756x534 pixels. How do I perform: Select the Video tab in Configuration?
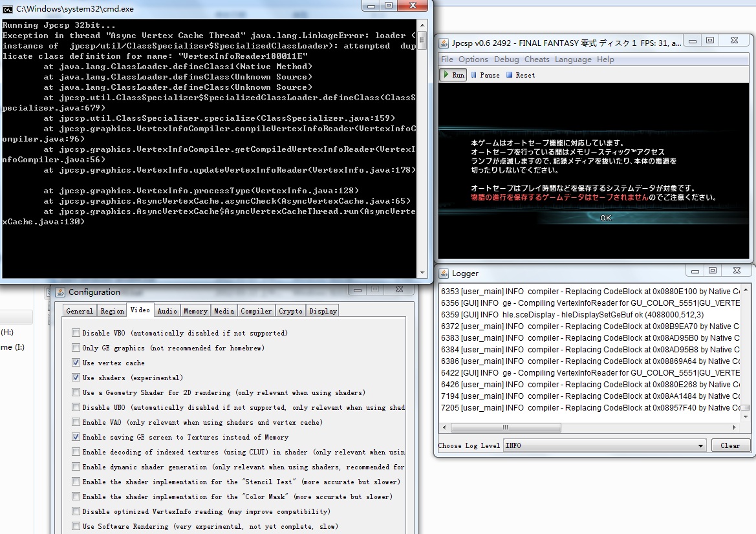coord(140,310)
